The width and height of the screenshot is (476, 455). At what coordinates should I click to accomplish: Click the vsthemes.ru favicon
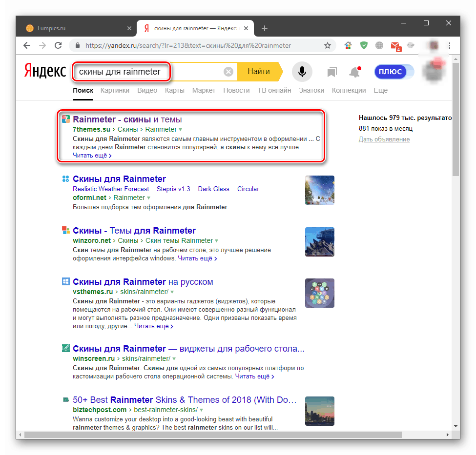(66, 281)
